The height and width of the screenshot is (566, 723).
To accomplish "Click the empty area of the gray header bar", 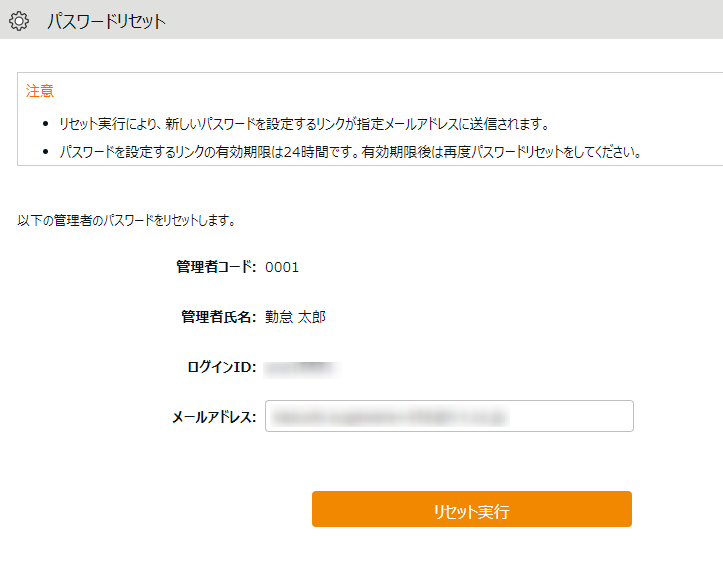I will (x=450, y=20).
